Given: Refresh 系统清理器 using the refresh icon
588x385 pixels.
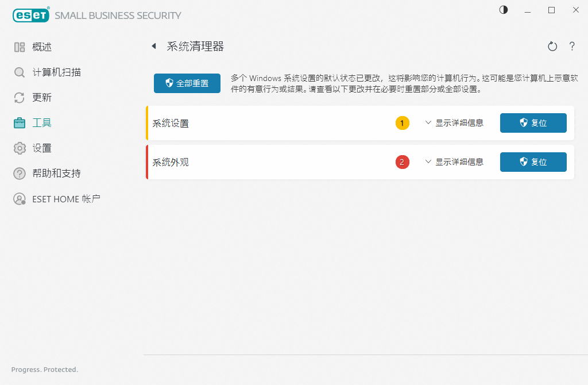Looking at the screenshot, I should tap(552, 46).
